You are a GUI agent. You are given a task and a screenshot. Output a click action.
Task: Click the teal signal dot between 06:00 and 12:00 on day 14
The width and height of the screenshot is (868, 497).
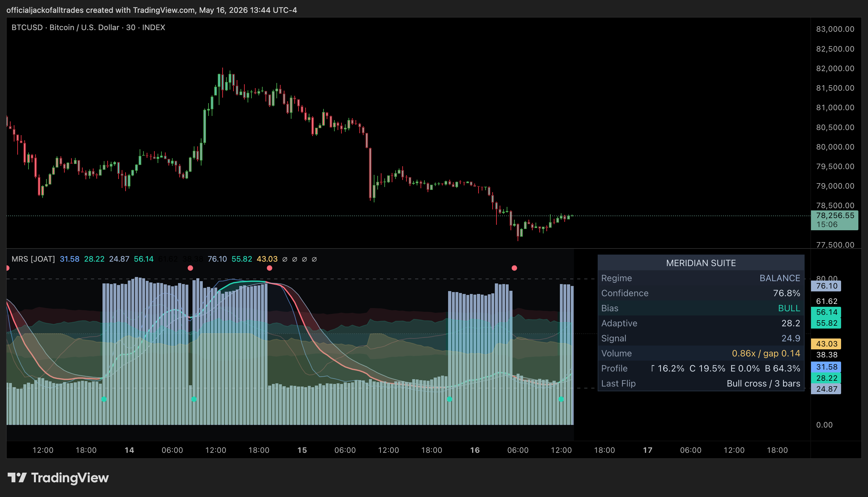194,399
